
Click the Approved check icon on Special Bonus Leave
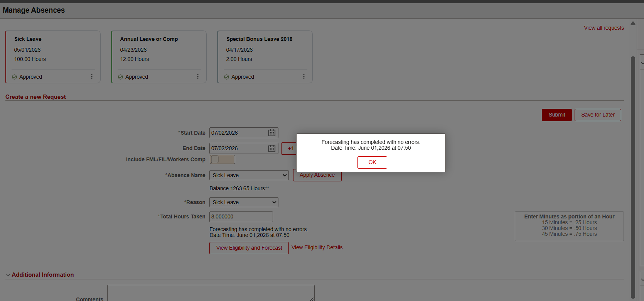coord(226,77)
